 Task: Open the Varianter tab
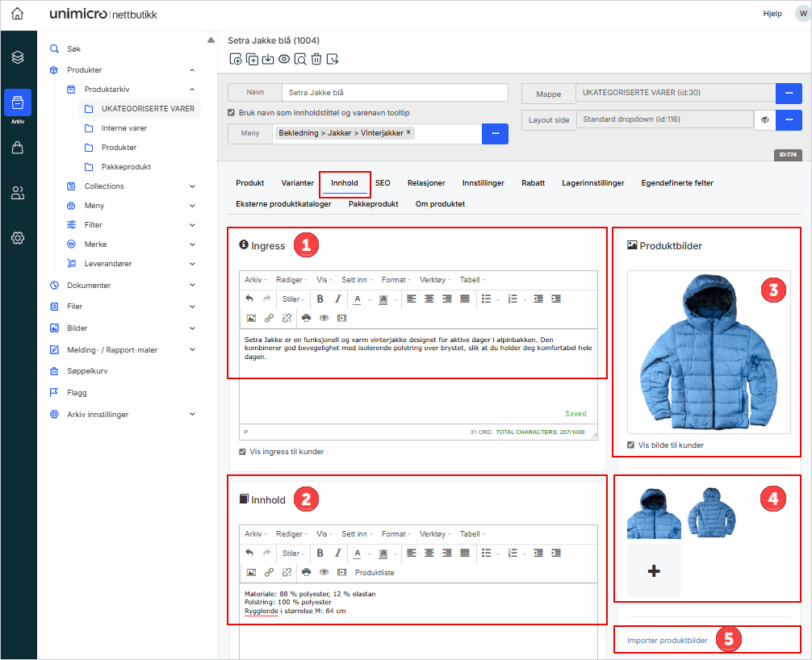click(297, 183)
